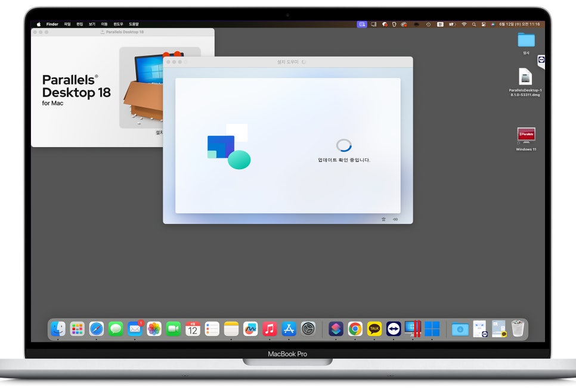
Task: Open Apple menu
Action: [39, 24]
